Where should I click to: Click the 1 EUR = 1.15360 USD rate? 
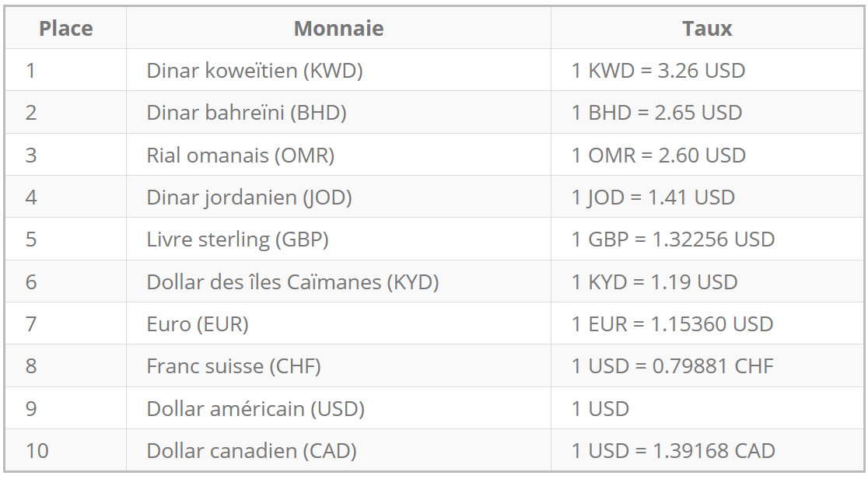672,323
